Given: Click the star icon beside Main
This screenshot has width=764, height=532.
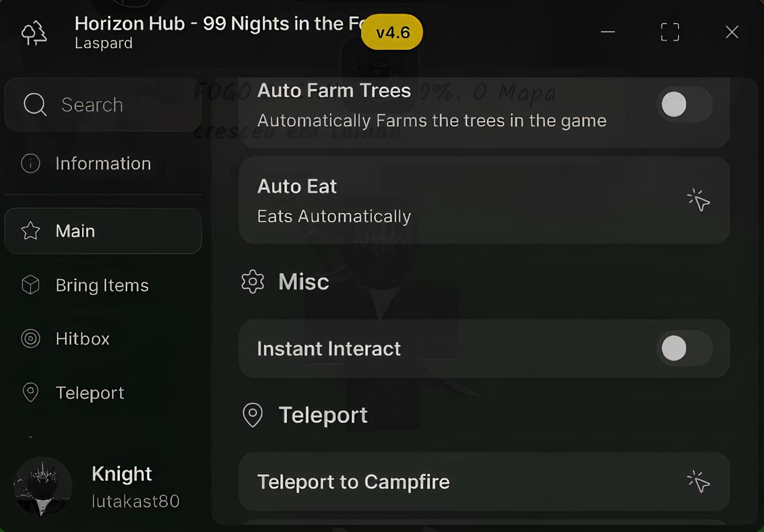Looking at the screenshot, I should coord(30,231).
